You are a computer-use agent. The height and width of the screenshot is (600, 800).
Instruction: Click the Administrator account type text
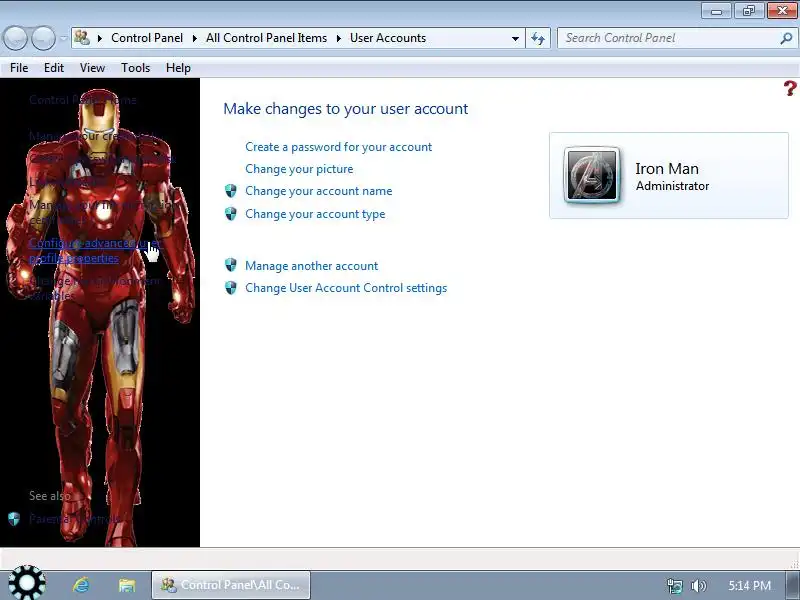pyautogui.click(x=672, y=186)
